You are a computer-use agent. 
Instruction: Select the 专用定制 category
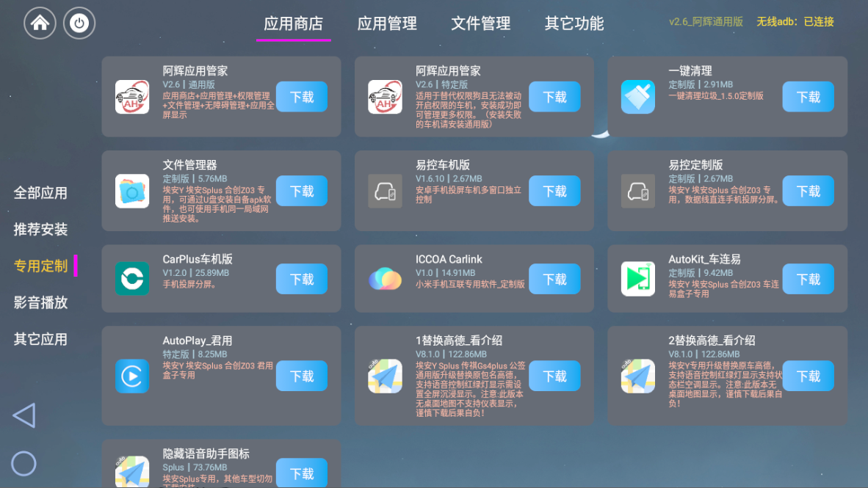click(x=40, y=266)
